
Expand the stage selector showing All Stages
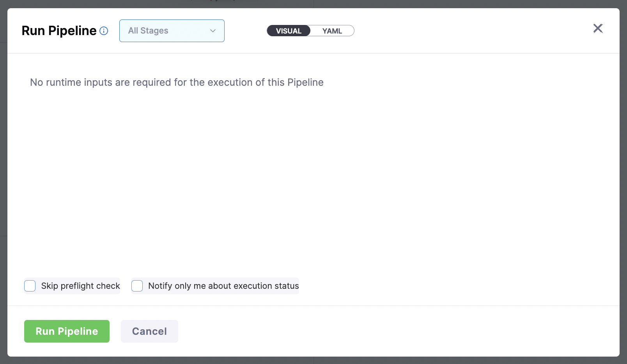[172, 30]
